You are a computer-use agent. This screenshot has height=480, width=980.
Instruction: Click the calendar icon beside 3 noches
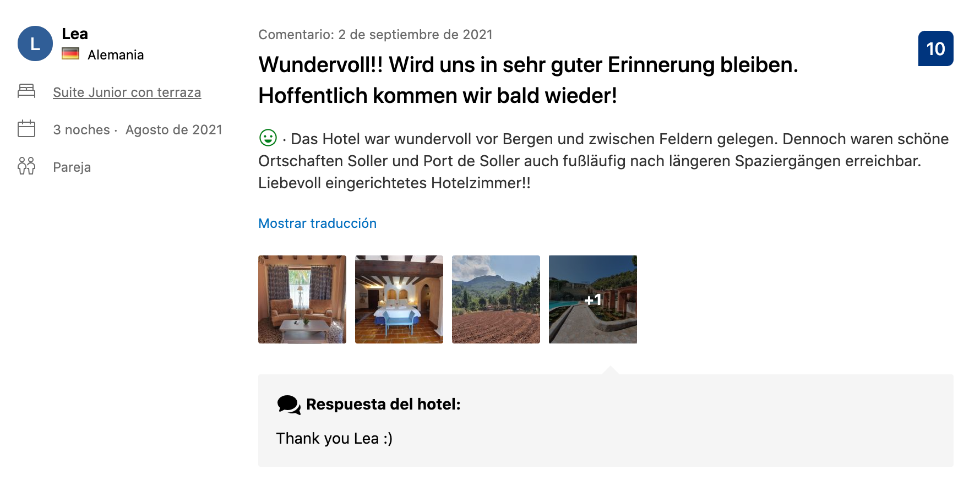click(x=26, y=129)
